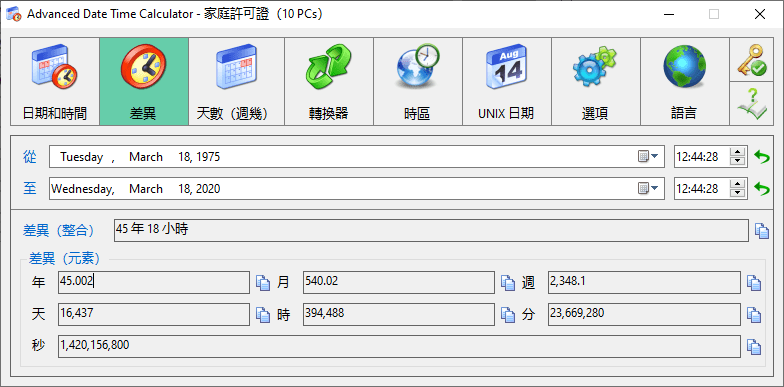Screen dimensions: 784x387
Task: Click the 時 field showing 394,488
Action: [x=398, y=314]
